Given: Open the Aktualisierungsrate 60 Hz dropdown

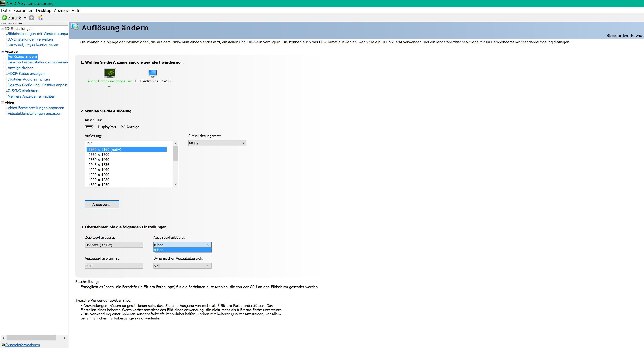Looking at the screenshot, I should [217, 143].
